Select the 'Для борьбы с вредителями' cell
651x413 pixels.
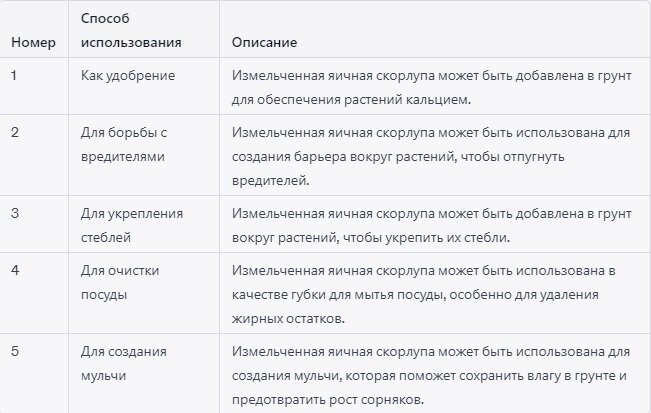coord(123,144)
